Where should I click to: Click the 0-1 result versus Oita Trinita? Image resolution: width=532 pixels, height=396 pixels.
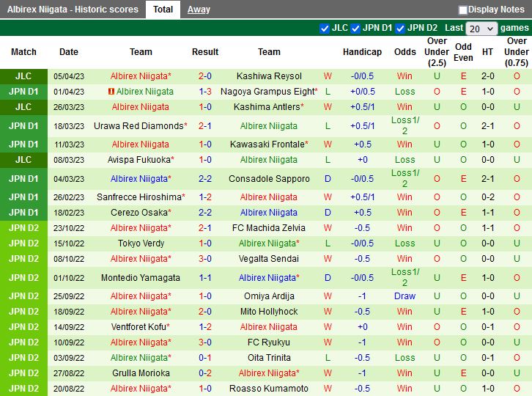(x=205, y=358)
